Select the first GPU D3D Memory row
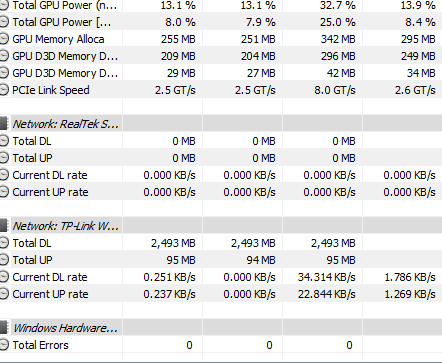The width and height of the screenshot is (442, 363). coord(221,56)
